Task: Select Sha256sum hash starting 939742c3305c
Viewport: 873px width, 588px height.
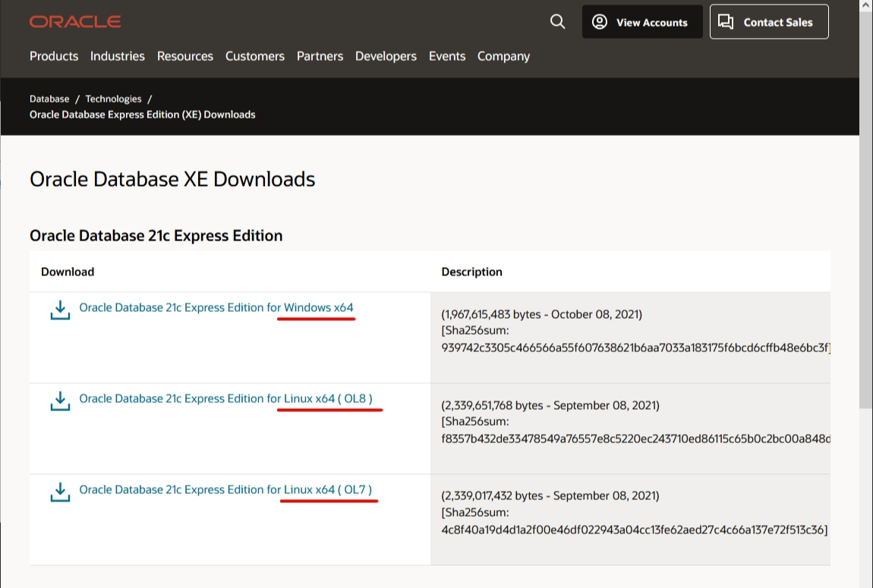Action: tap(635, 347)
